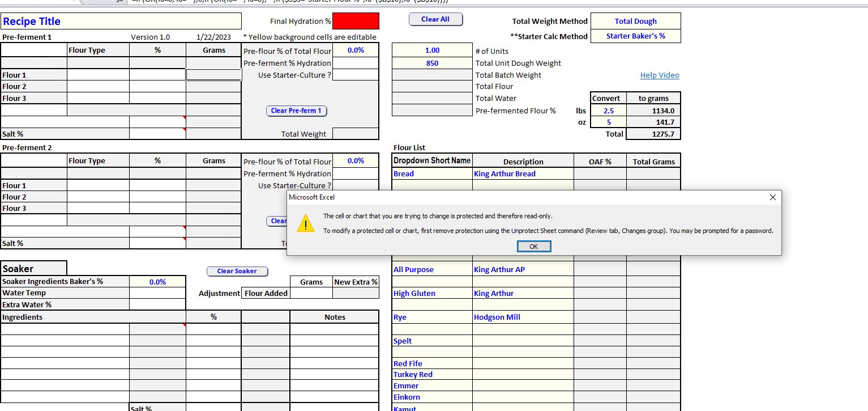Click the Version 1.0 cell
Image resolution: width=868 pixels, height=411 pixels.
click(151, 37)
